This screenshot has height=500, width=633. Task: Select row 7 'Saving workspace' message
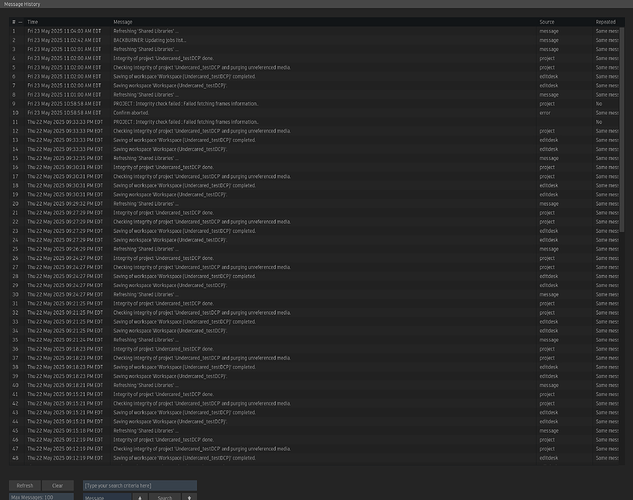tap(170, 86)
